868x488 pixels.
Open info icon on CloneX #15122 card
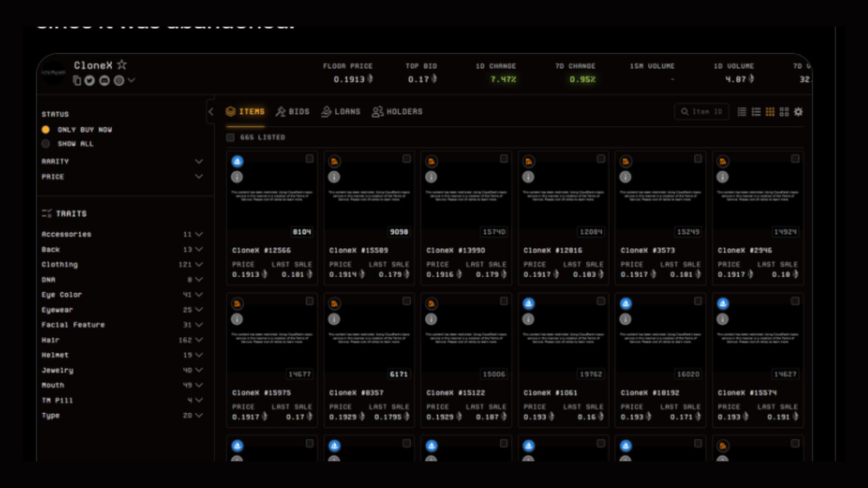click(431, 319)
